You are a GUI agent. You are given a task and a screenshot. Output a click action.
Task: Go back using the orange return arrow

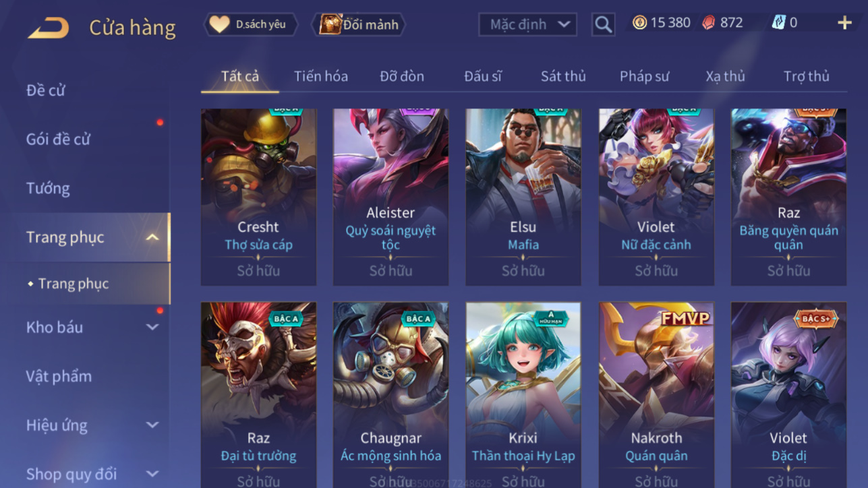click(x=49, y=28)
